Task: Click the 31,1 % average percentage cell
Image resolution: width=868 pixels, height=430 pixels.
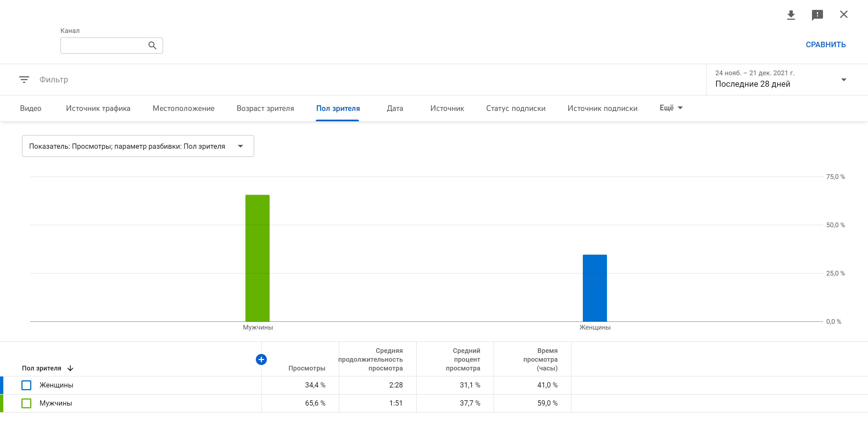Action: pos(470,385)
